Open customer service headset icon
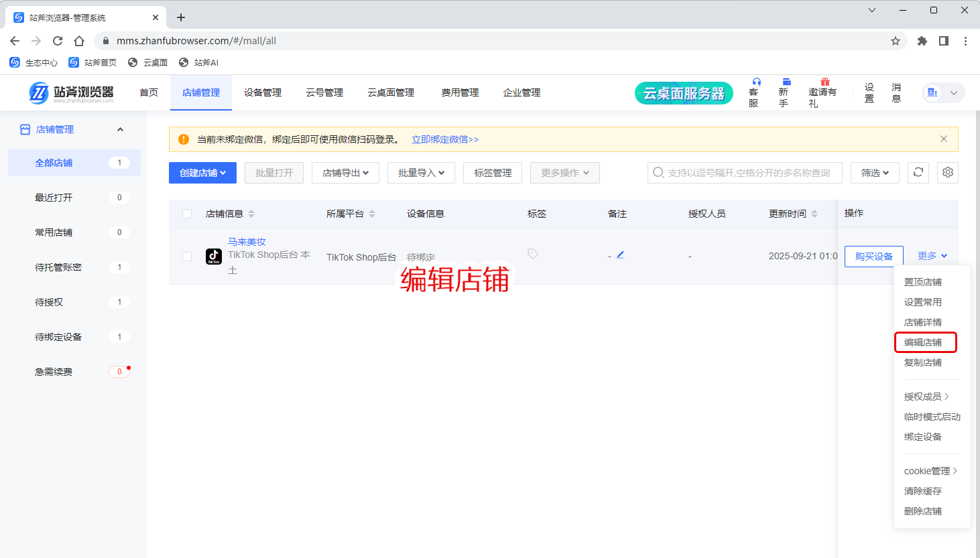Image resolution: width=980 pixels, height=558 pixels. [x=756, y=82]
